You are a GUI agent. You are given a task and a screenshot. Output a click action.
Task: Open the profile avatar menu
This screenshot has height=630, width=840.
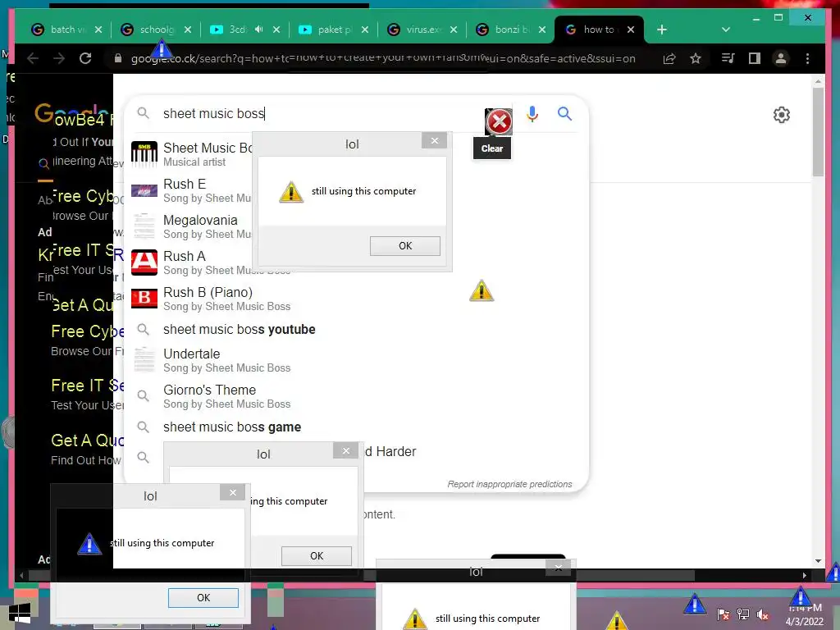point(781,58)
